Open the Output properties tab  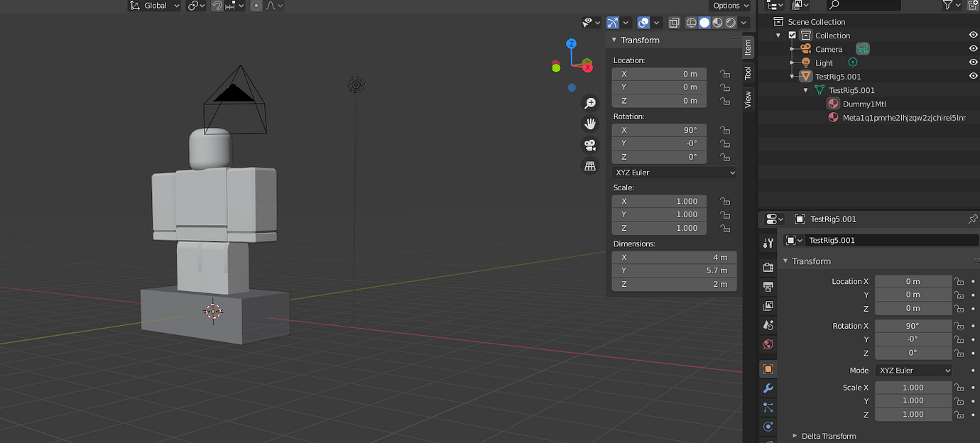pyautogui.click(x=768, y=287)
